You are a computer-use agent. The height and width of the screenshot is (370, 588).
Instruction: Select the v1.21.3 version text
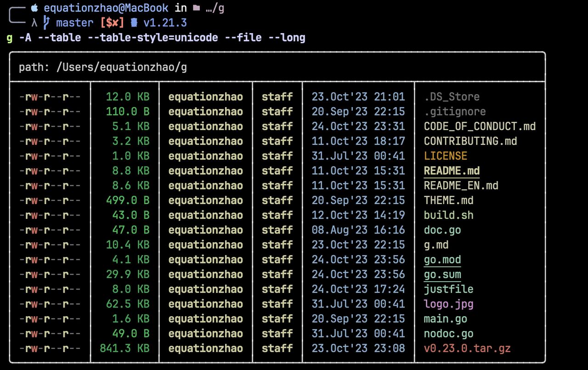coord(165,23)
